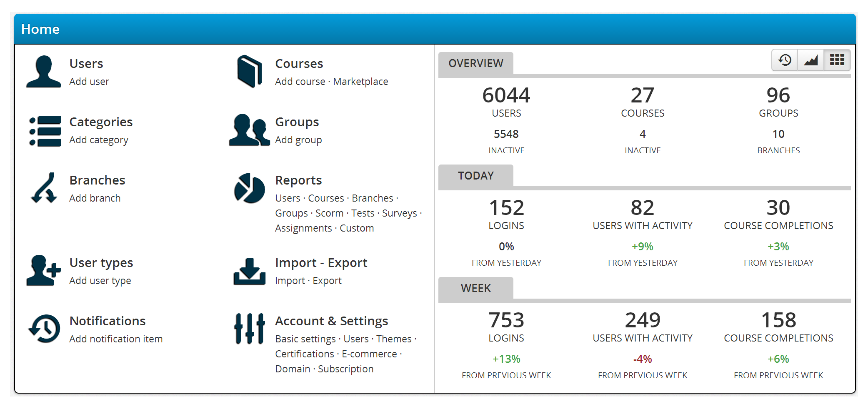868x409 pixels.
Task: Click the 152 logins today value
Action: (x=506, y=208)
